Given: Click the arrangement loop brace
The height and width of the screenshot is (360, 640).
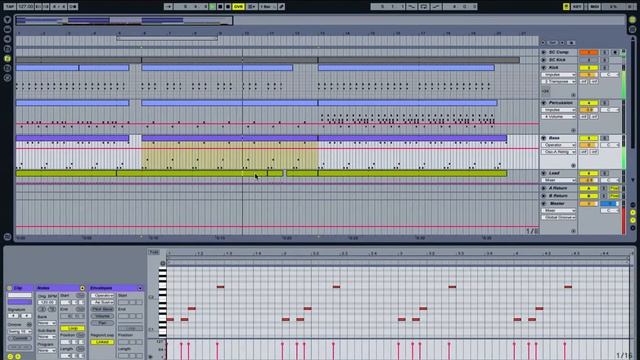Looking at the screenshot, I should point(167,38).
